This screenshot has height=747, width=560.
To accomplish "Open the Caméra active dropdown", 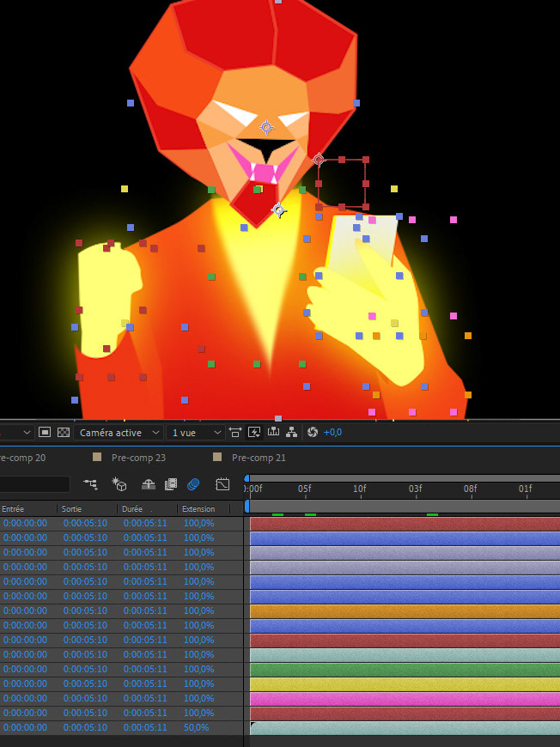I will (x=119, y=433).
